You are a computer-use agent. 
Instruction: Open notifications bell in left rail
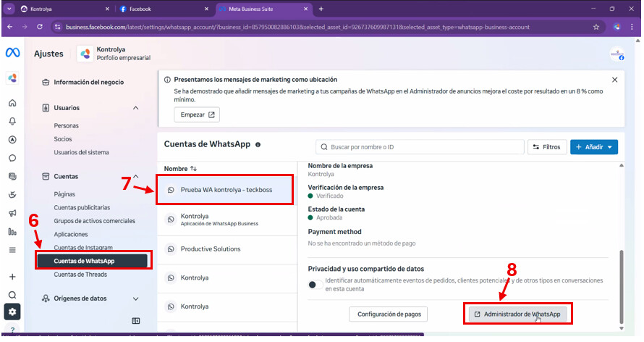click(x=12, y=121)
